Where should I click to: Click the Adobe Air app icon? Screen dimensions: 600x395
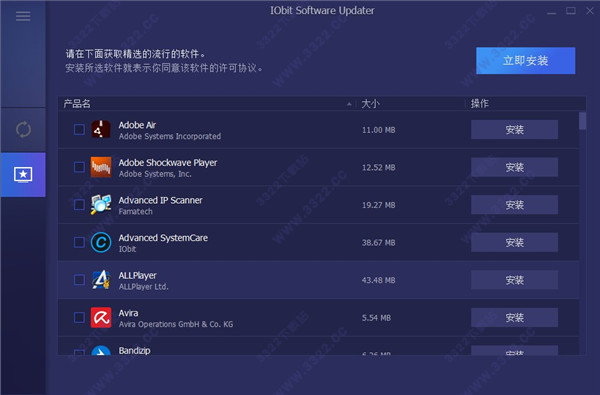101,129
